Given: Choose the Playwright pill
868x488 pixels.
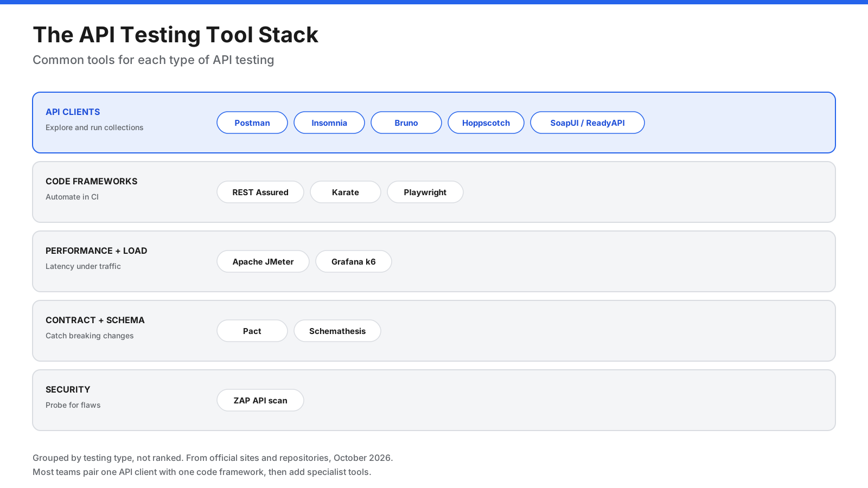Looking at the screenshot, I should click(x=425, y=192).
